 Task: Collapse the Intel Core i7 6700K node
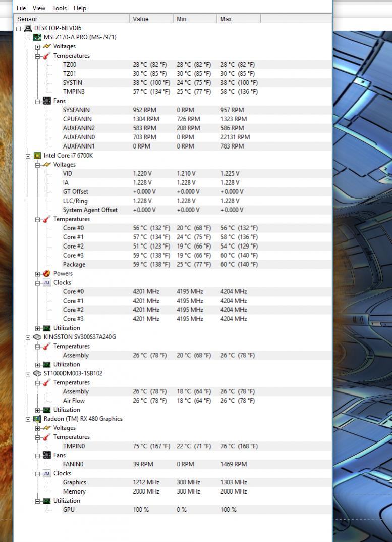click(x=28, y=156)
